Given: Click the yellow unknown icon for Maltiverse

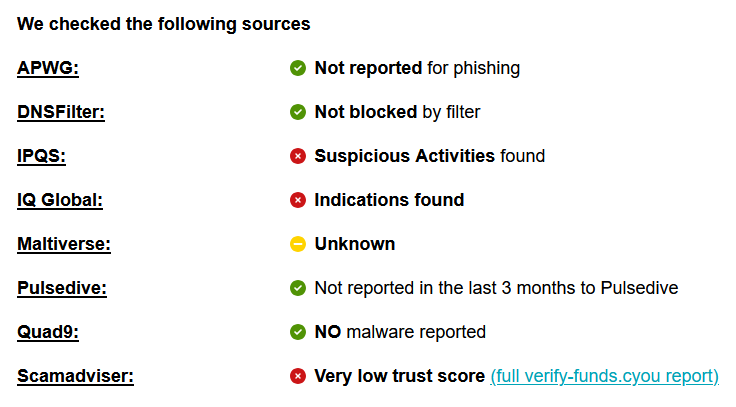Looking at the screenshot, I should click(298, 244).
